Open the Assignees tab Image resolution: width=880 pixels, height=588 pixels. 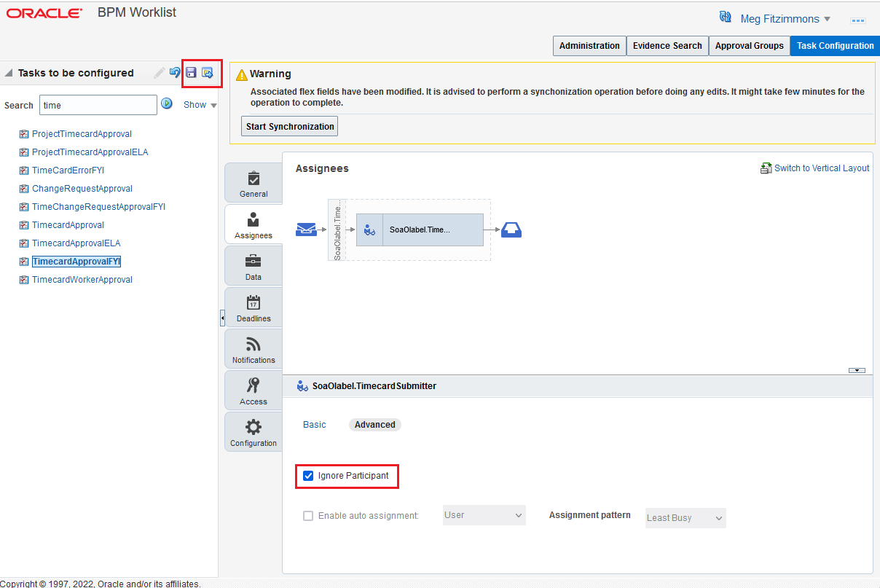(x=254, y=225)
